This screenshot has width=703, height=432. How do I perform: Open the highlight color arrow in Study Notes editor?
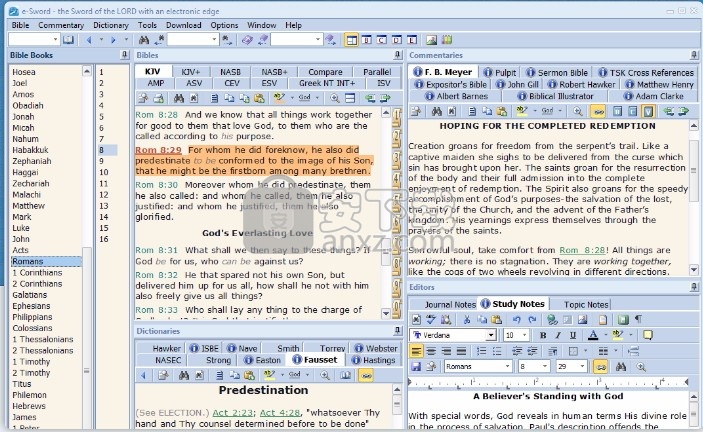coord(631,335)
